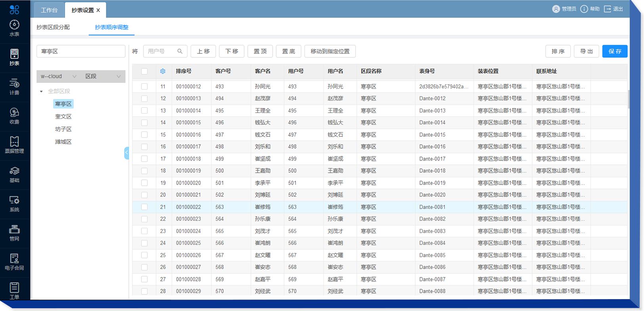The height and width of the screenshot is (311, 644).
Task: Check the row 19 李承平 checkbox
Action: 144,183
